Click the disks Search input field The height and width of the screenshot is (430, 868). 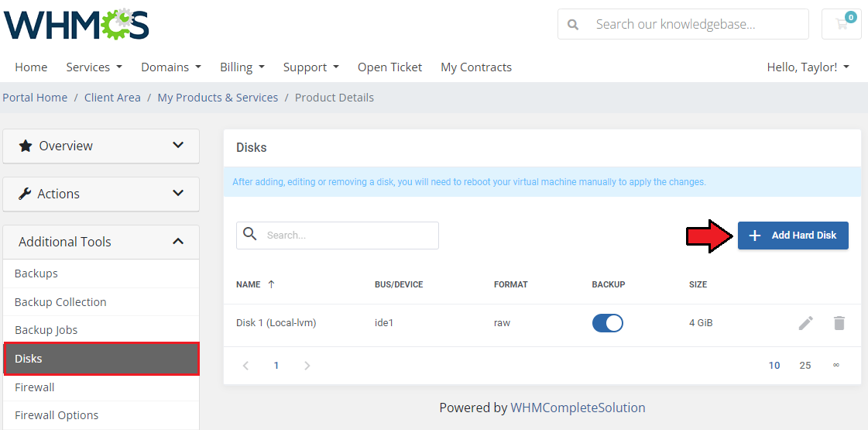tap(338, 236)
